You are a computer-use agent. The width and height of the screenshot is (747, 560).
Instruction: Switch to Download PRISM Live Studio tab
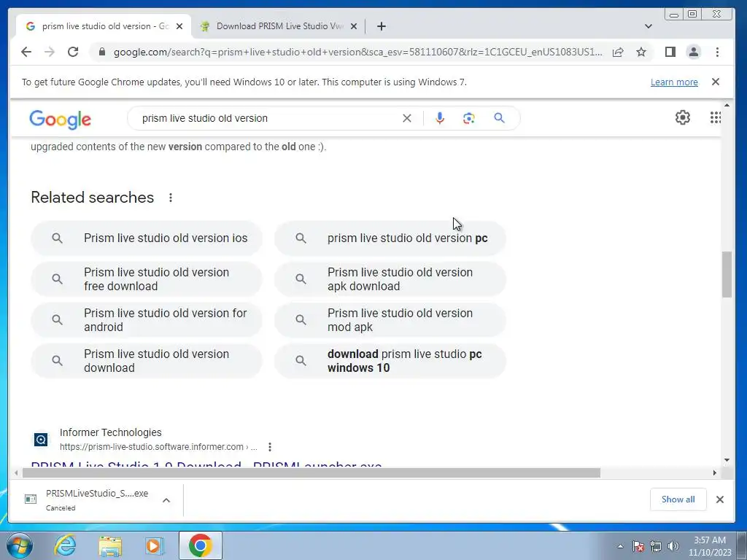(279, 26)
